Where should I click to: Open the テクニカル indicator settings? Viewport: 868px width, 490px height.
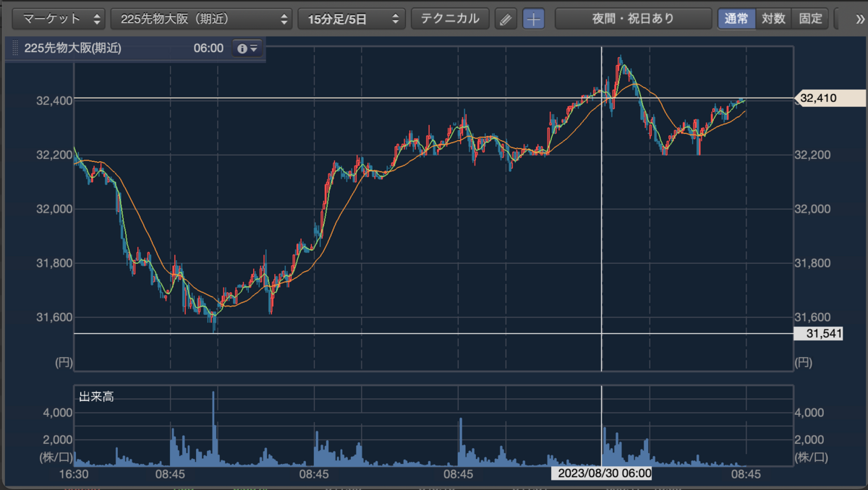(450, 19)
